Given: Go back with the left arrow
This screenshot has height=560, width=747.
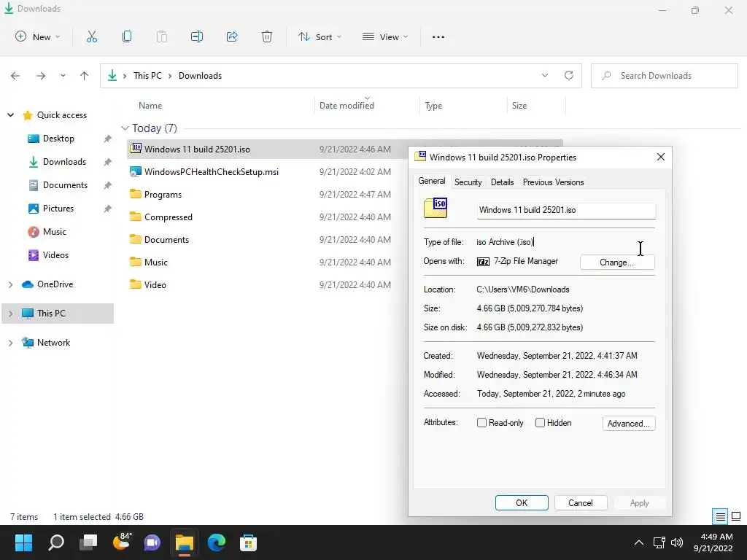Looking at the screenshot, I should (x=15, y=76).
